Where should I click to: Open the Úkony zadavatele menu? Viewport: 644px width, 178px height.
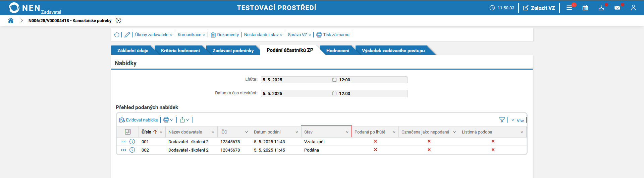pos(154,34)
